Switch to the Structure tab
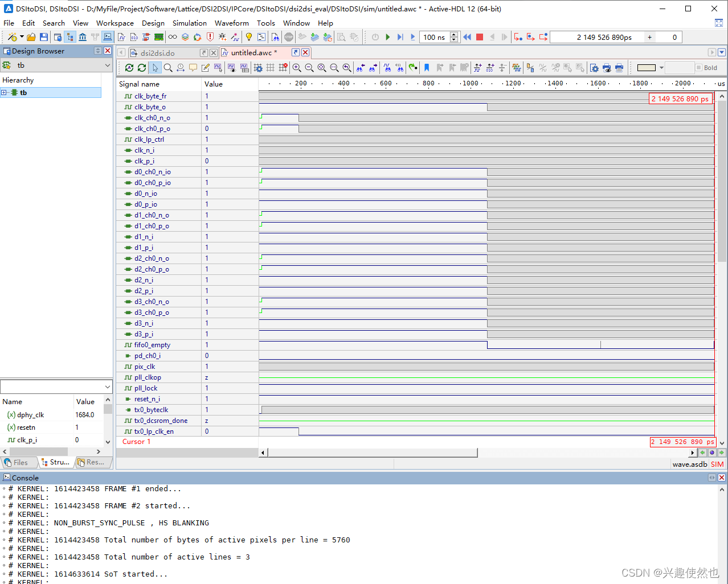 56,463
